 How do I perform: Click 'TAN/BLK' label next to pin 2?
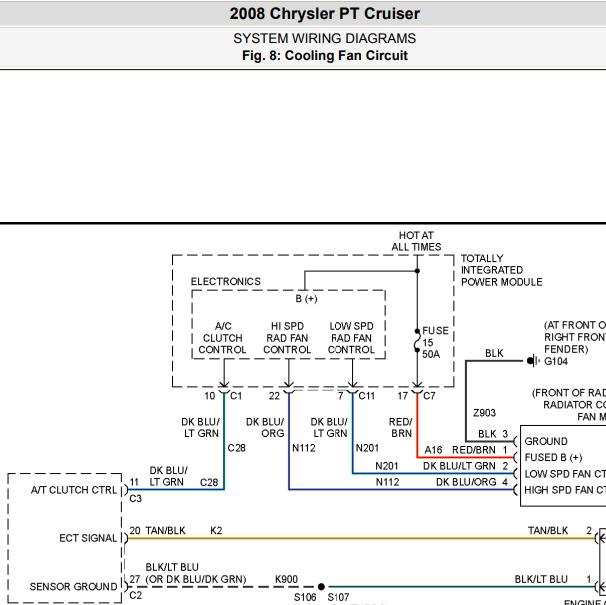548,530
